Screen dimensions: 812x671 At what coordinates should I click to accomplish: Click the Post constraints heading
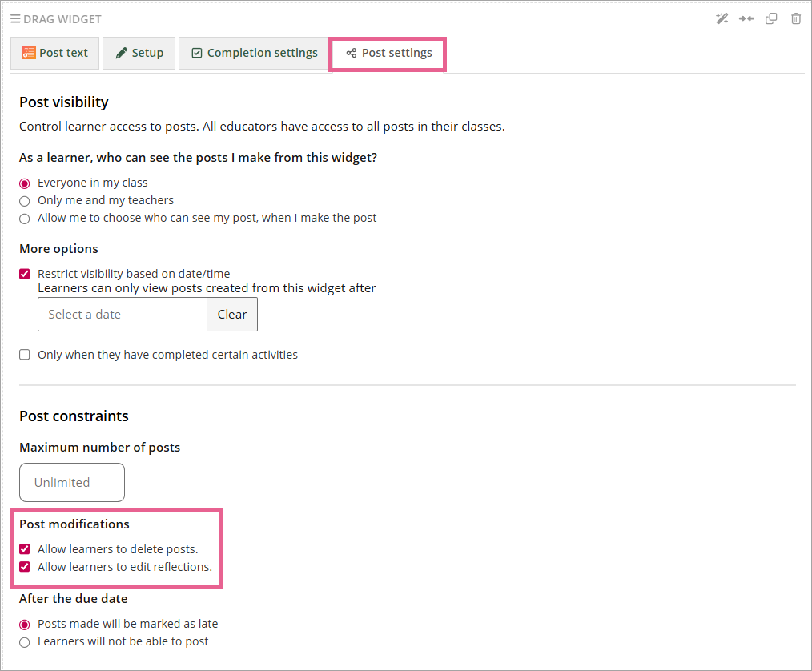pos(74,416)
